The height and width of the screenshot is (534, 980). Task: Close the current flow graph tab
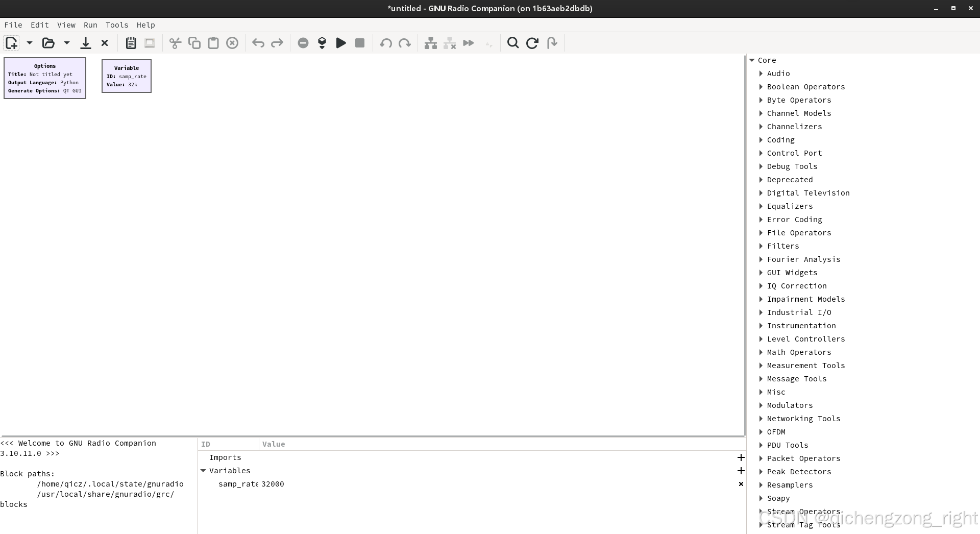[105, 43]
